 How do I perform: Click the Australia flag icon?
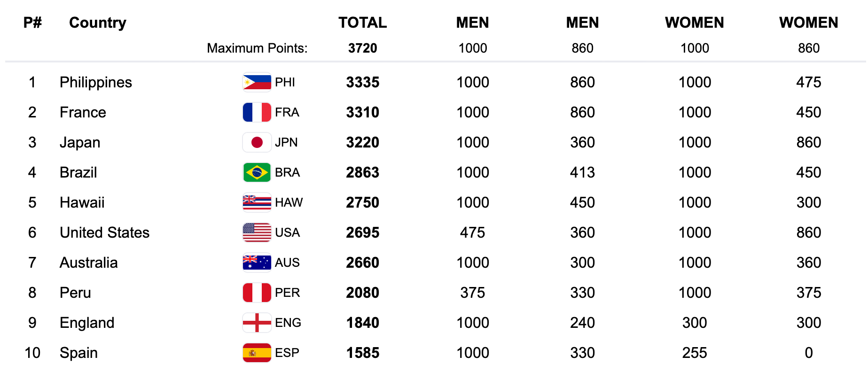(257, 263)
